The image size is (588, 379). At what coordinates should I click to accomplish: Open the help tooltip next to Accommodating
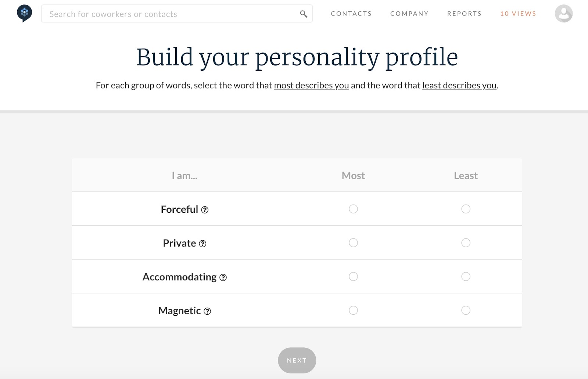coord(223,277)
